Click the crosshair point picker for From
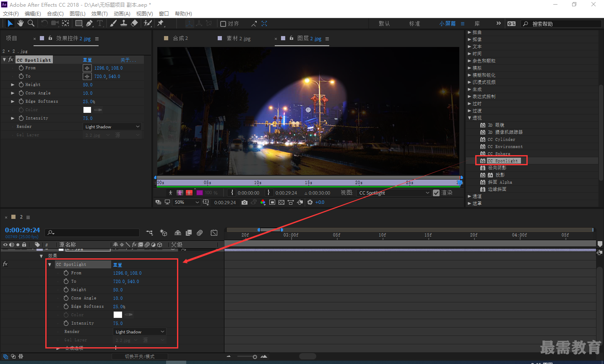 [87, 68]
